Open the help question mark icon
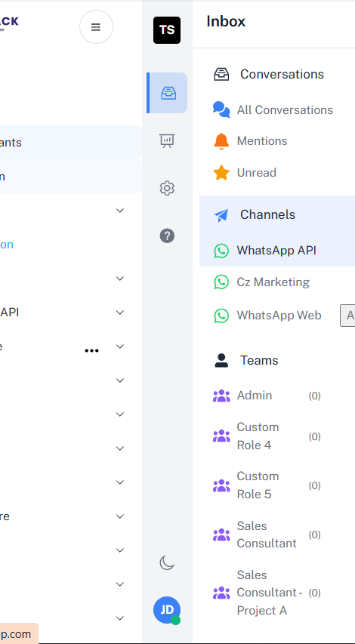 tap(167, 236)
